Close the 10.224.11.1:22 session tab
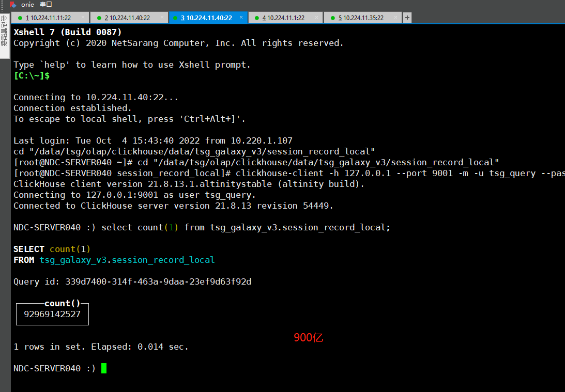Image resolution: width=565 pixels, height=392 pixels. click(317, 18)
